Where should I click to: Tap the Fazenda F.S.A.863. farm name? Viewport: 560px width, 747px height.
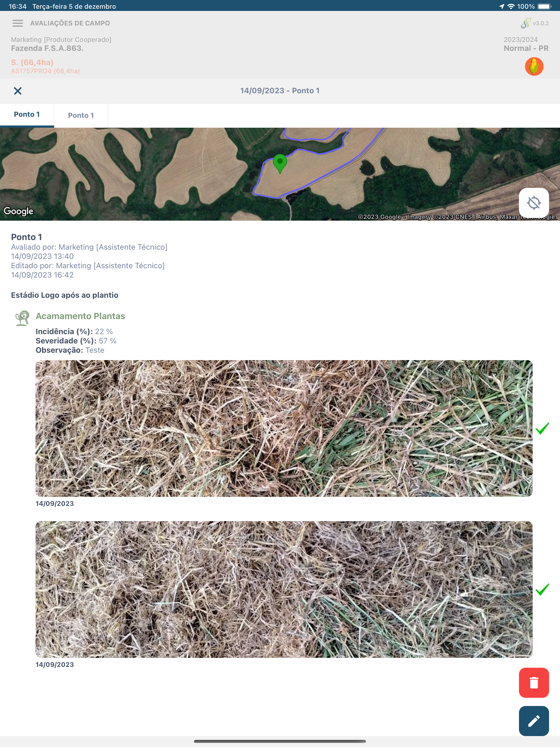point(47,48)
